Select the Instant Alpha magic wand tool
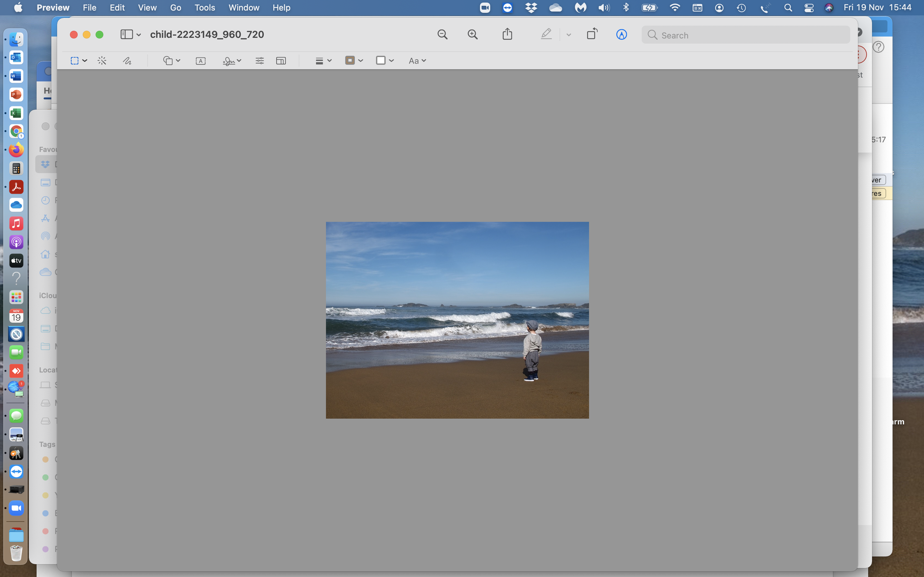The width and height of the screenshot is (924, 577). 102,61
